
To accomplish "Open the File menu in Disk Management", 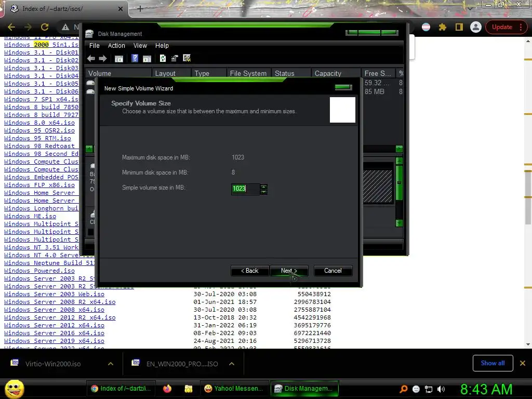I will (x=95, y=46).
